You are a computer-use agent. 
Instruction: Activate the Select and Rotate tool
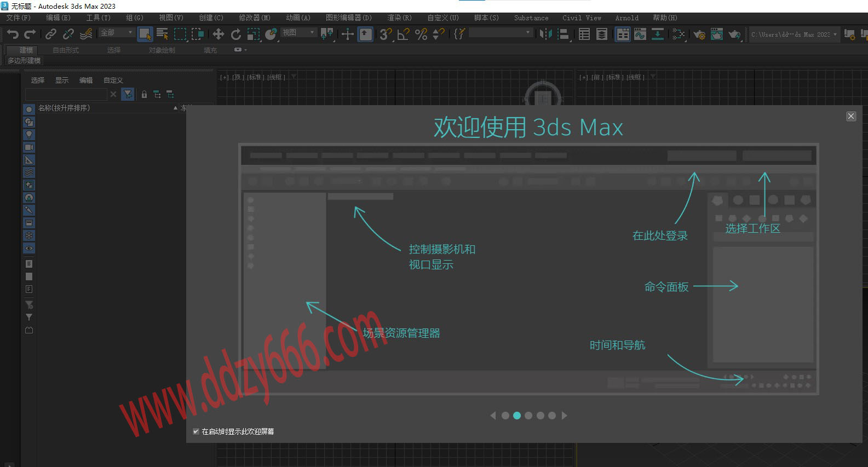(x=236, y=34)
